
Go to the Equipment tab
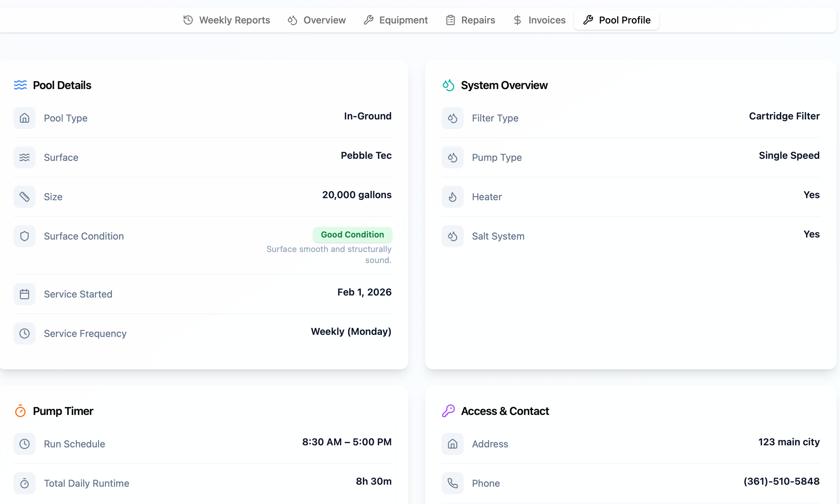point(396,20)
